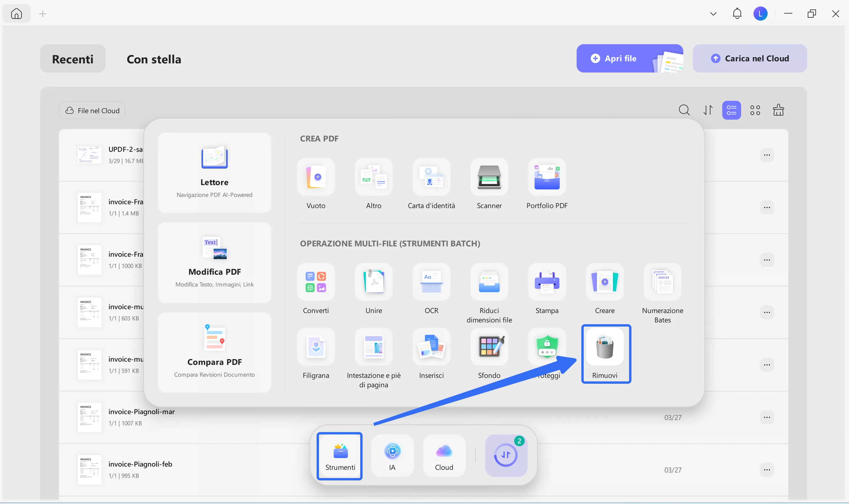Select the Strumenti tab
849x504 pixels.
coord(340,456)
